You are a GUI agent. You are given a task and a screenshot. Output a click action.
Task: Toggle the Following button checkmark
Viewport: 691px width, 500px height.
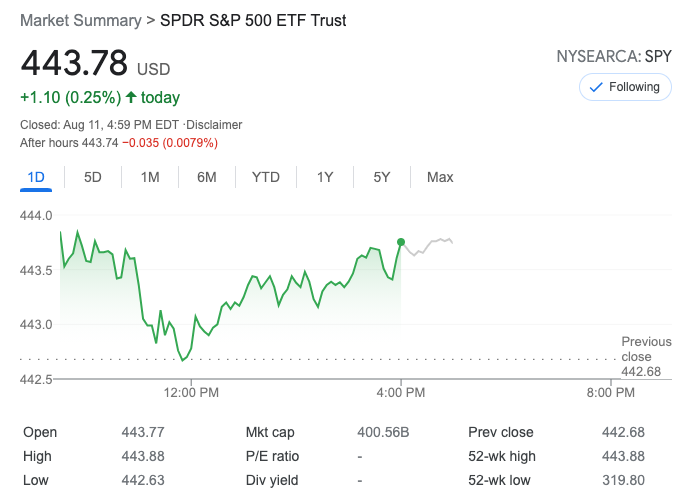[x=597, y=87]
